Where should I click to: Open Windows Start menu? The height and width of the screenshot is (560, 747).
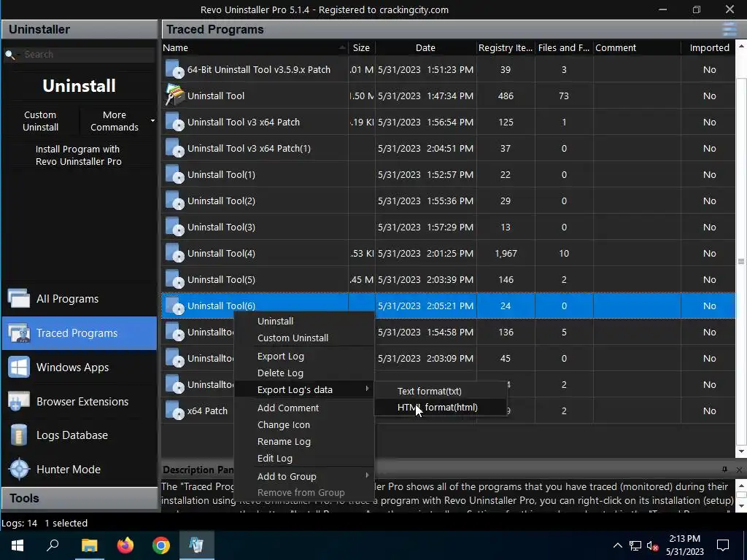18,545
